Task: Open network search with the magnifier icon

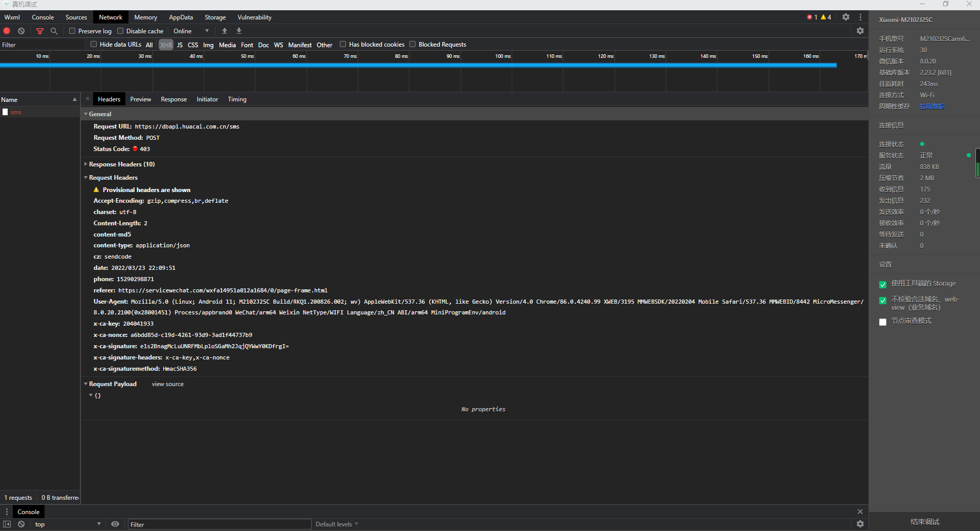Action: point(54,31)
